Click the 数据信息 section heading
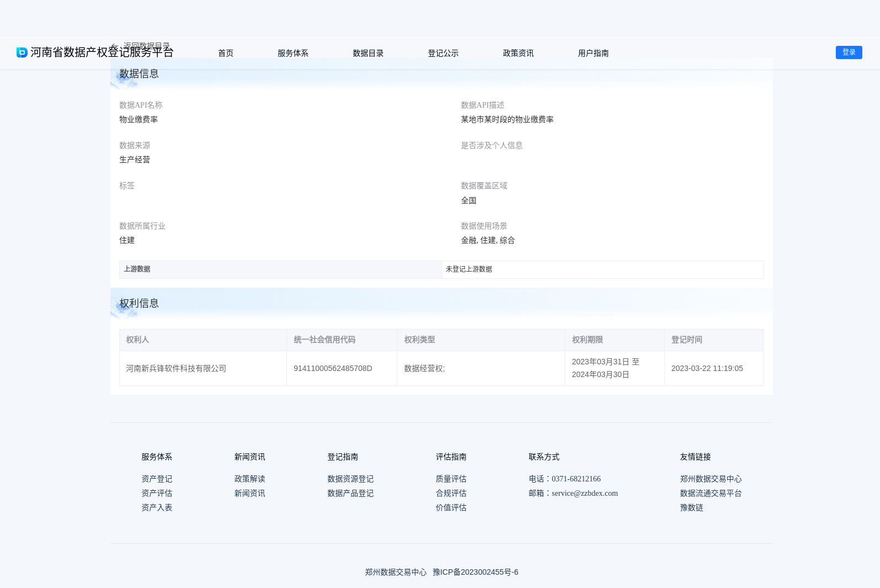Screen dimensions: 880x588 point(139,73)
